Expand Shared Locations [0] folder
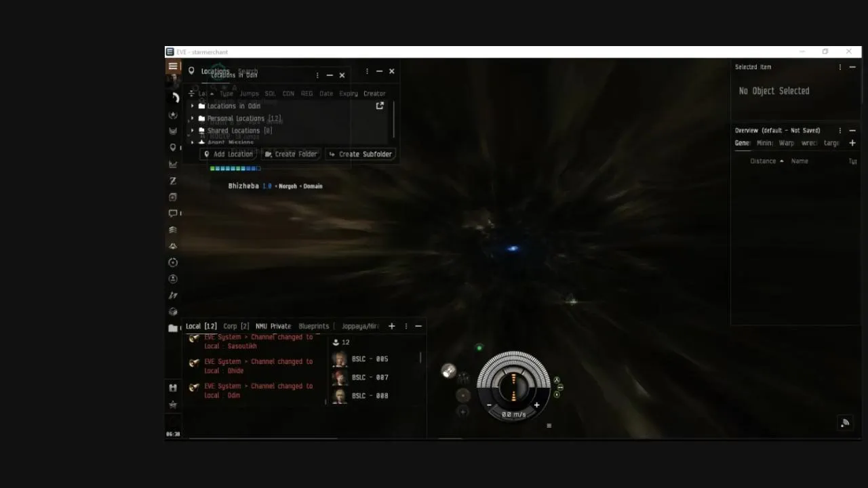868x488 pixels. point(193,130)
